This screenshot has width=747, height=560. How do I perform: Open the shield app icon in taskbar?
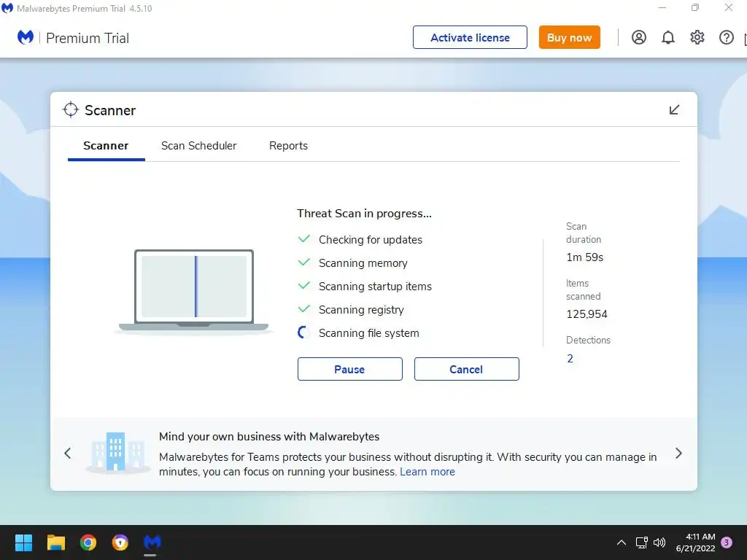(x=120, y=542)
